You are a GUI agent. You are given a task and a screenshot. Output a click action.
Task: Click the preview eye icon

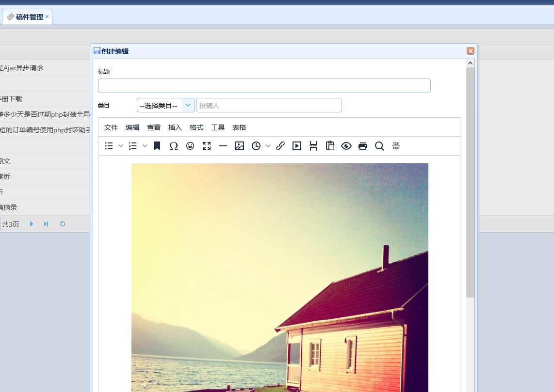346,146
